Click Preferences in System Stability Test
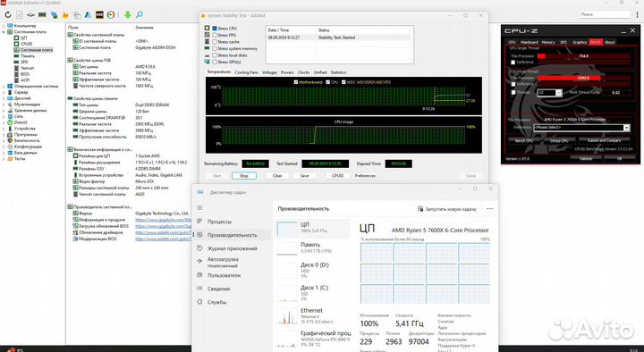This screenshot has width=644, height=352. pyautogui.click(x=365, y=176)
